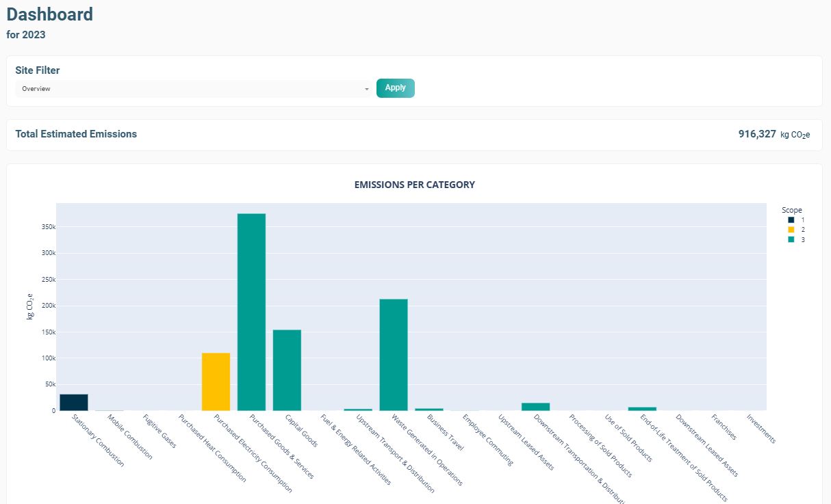Click the Purchased Goods & Services bar
Screen dimensions: 831x504
tap(251, 312)
